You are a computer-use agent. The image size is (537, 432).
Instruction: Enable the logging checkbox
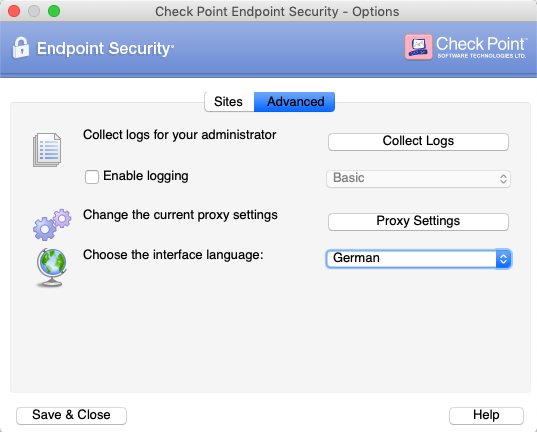92,177
